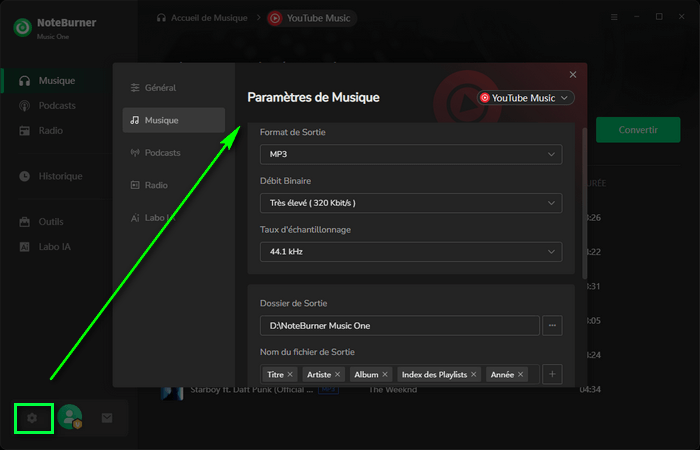Open settings via the gear icon
This screenshot has width=700, height=450.
click(32, 418)
